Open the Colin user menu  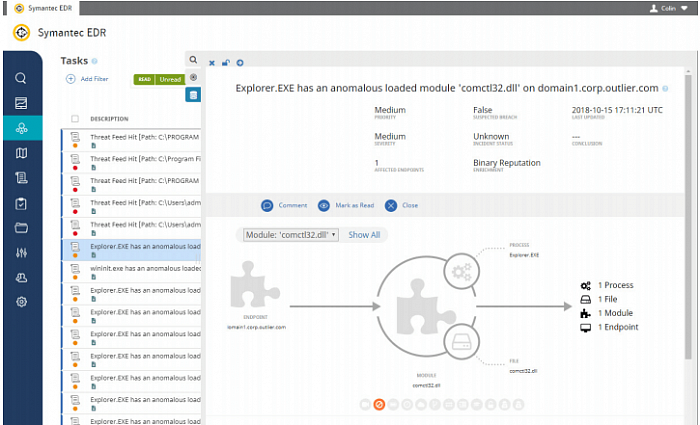(x=668, y=8)
